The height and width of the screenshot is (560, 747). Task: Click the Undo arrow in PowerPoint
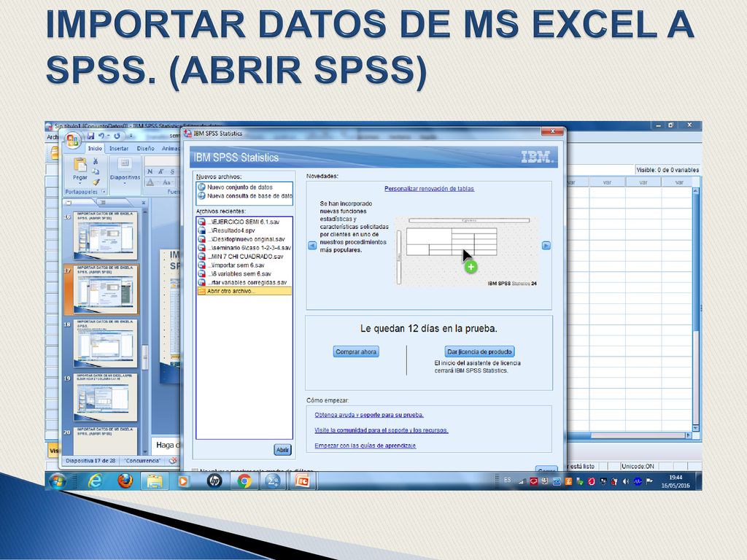pyautogui.click(x=101, y=136)
